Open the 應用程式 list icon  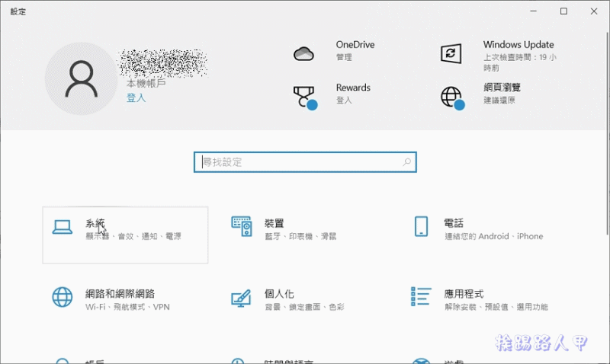[421, 296]
